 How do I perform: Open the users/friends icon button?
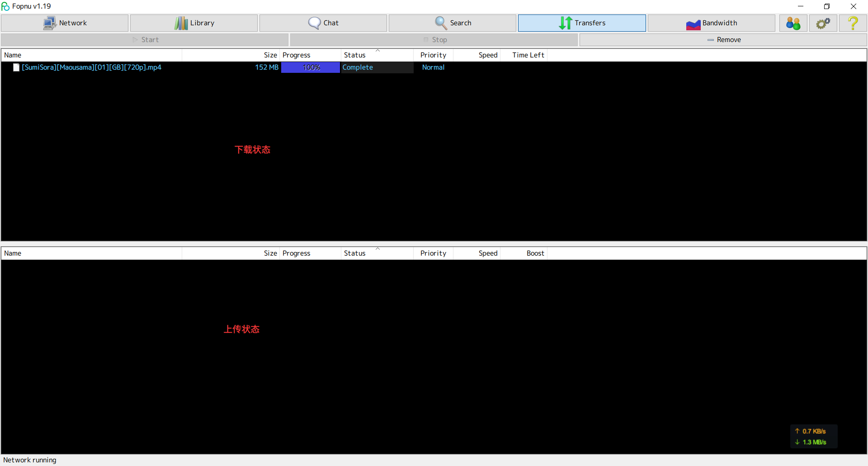click(x=793, y=23)
